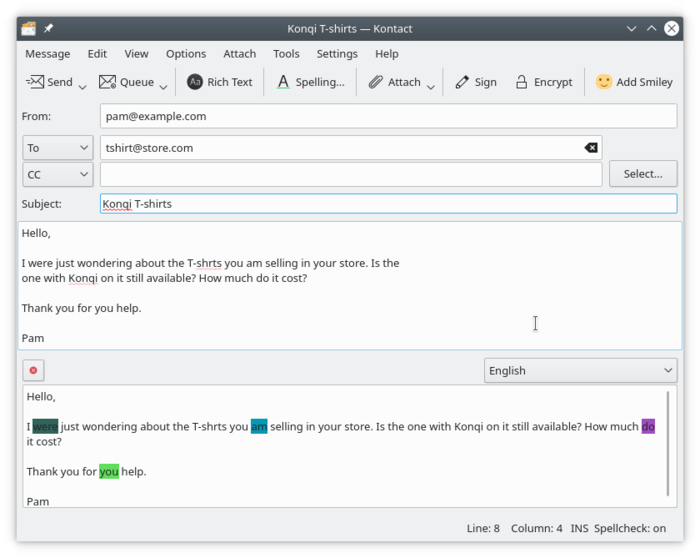Expand the Send dropdown arrow

(x=82, y=85)
